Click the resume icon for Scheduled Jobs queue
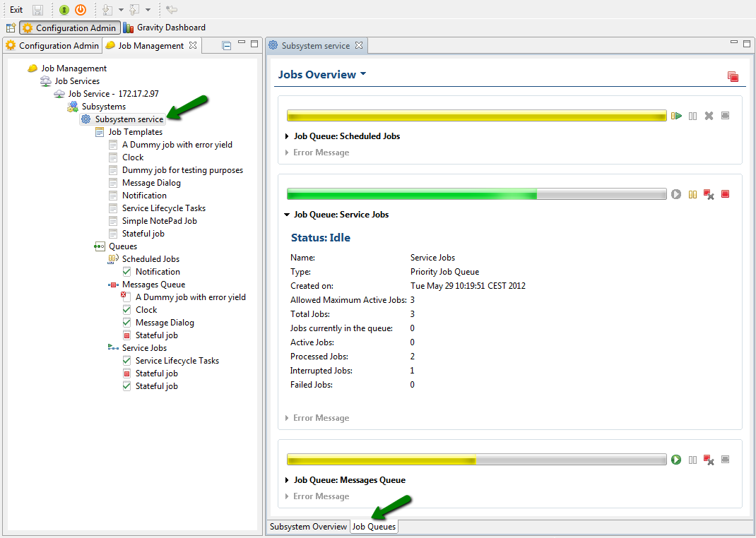Image resolution: width=756 pixels, height=538 pixels. pyautogui.click(x=676, y=116)
